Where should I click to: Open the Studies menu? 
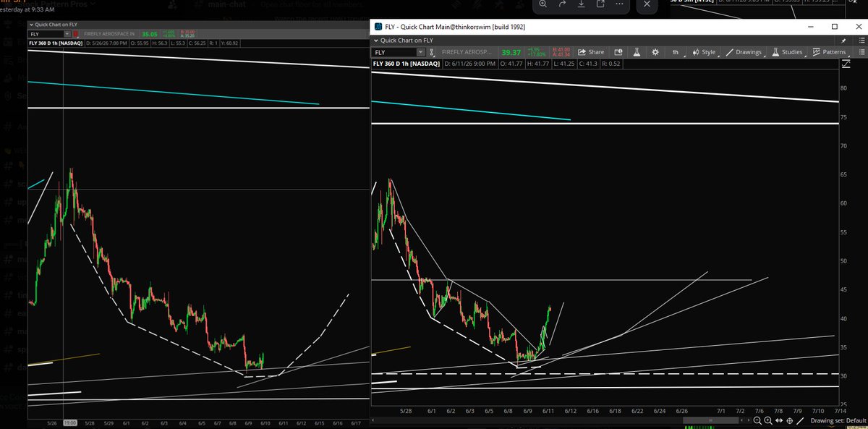tap(787, 51)
